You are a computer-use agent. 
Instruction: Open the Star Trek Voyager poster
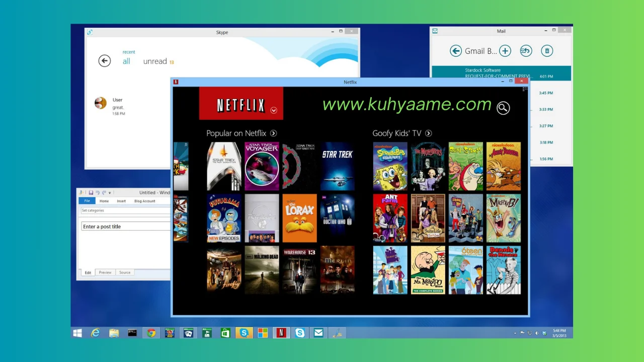coord(262,166)
